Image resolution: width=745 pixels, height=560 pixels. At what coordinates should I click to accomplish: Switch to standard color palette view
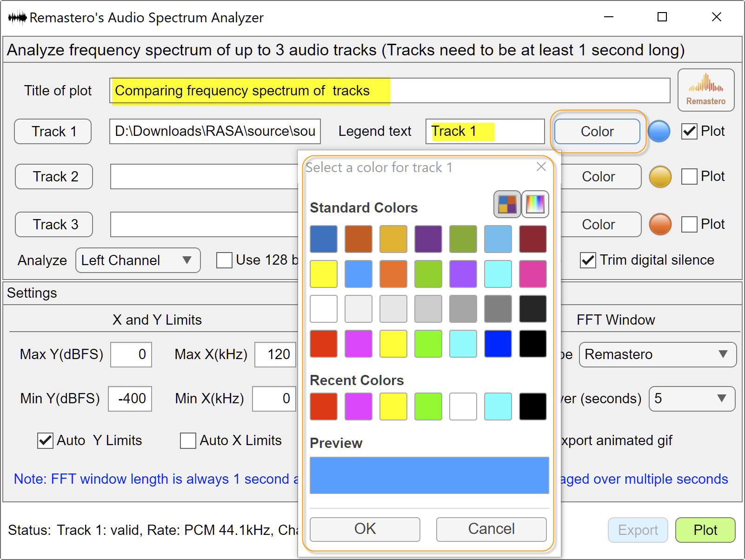coord(507,204)
